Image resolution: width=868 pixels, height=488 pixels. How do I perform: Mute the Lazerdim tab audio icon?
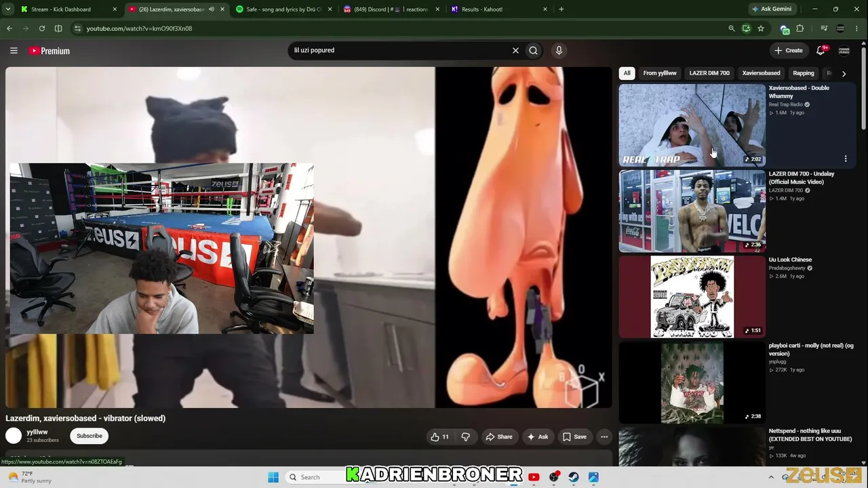coord(212,9)
